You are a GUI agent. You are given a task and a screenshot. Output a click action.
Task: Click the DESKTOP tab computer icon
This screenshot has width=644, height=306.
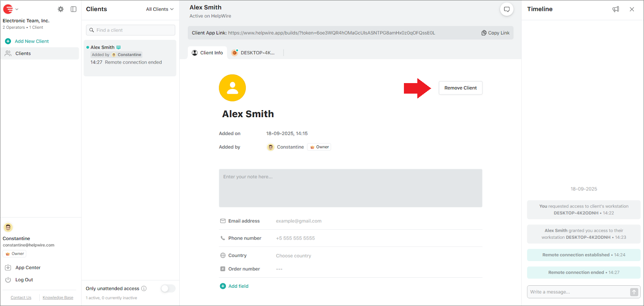coord(234,53)
